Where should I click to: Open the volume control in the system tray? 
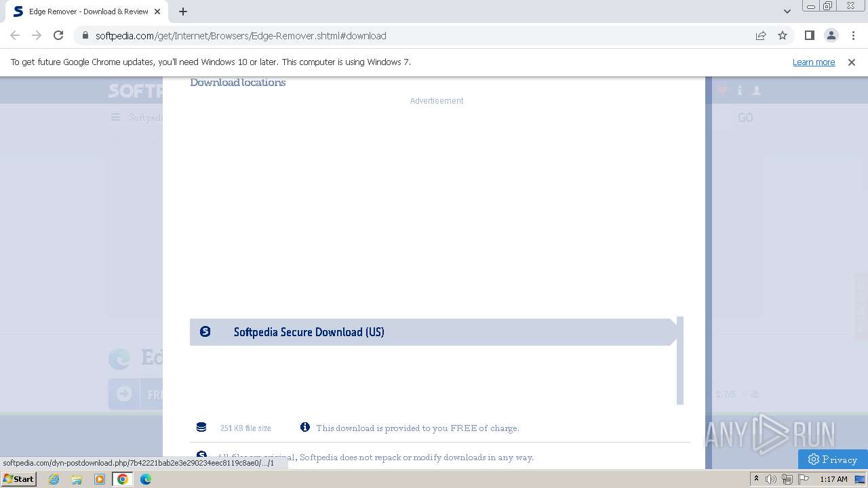tap(771, 479)
